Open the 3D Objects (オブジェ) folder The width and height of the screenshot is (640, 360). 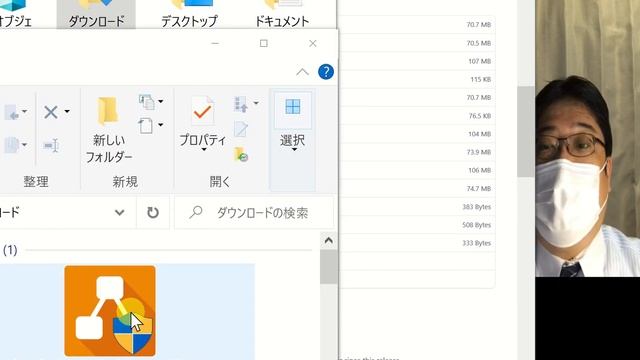(16, 14)
